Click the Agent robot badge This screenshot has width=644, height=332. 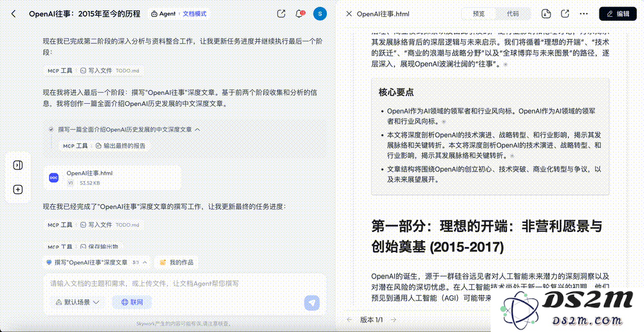[x=163, y=14]
